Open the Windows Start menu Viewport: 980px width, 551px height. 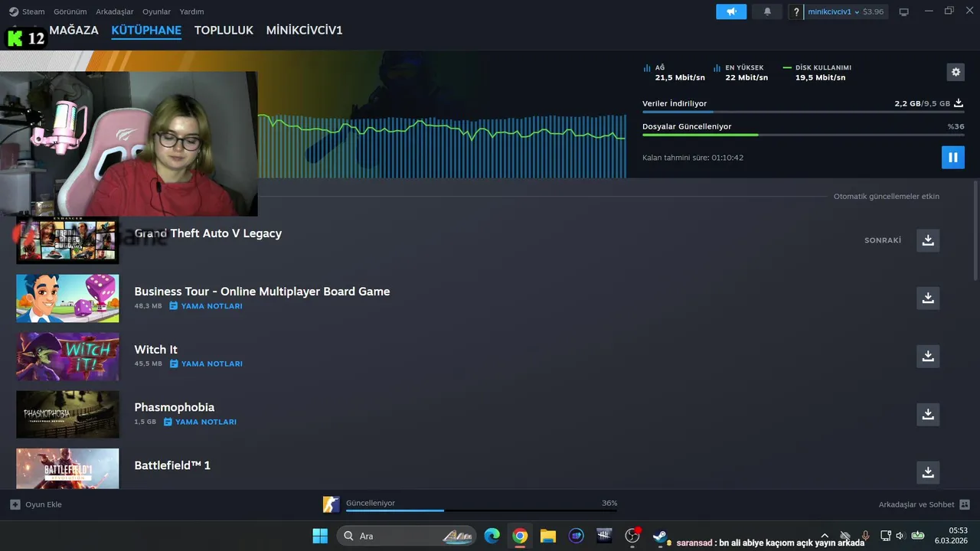pos(320,536)
